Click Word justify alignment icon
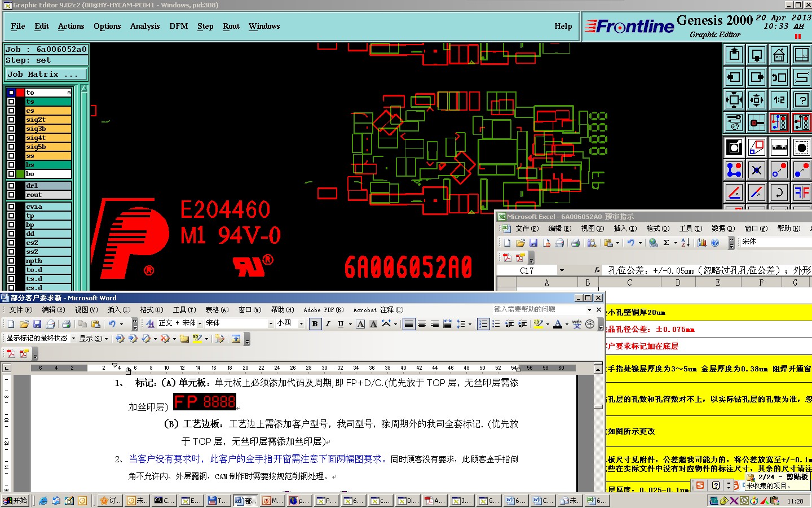 (x=408, y=323)
